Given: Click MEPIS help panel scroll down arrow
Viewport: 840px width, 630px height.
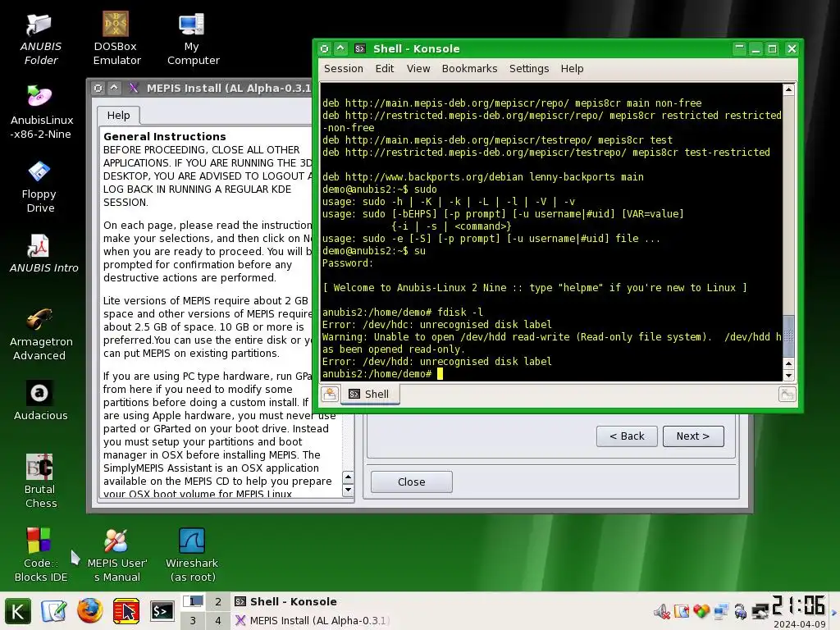Looking at the screenshot, I should (x=348, y=489).
